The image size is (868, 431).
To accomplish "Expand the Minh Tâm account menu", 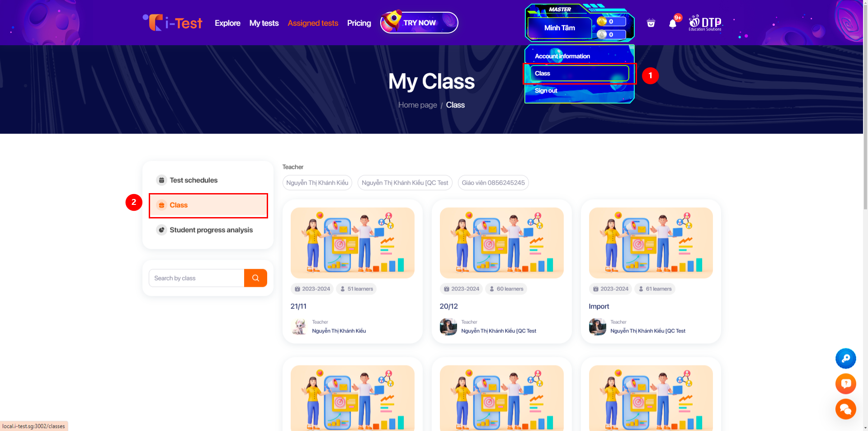I will pos(560,28).
